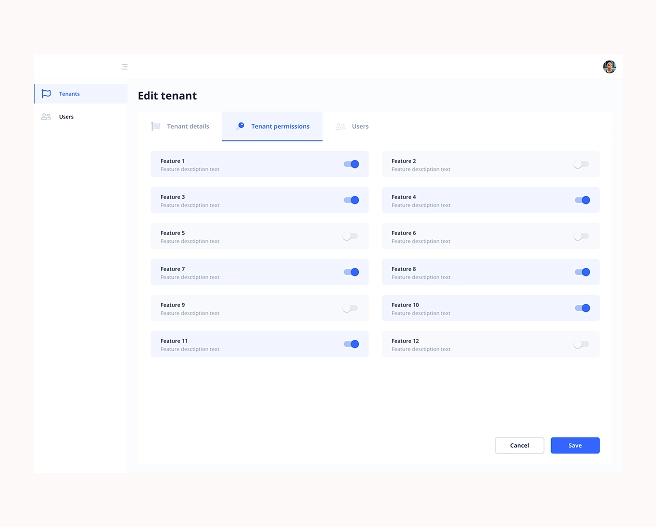Click the Cancel button
The width and height of the screenshot is (656, 528).
click(520, 446)
